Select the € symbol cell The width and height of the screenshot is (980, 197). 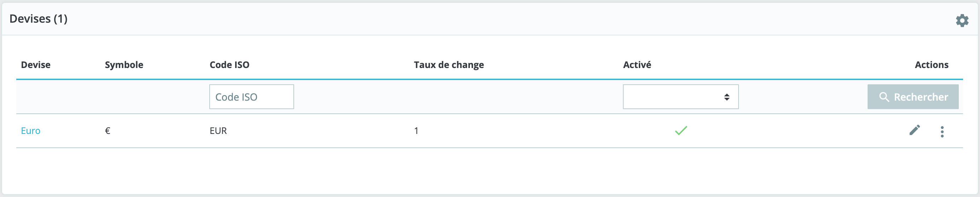coord(108,131)
